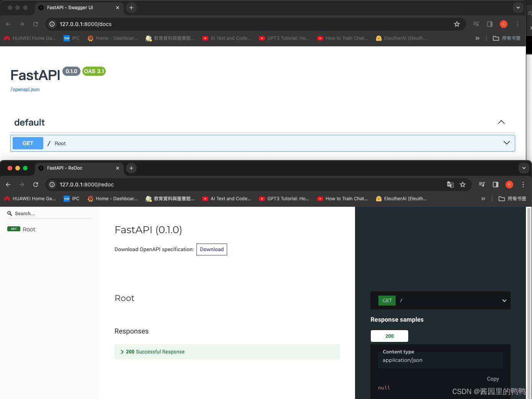Image resolution: width=532 pixels, height=399 pixels.
Task: Open Google Translate icon in ReDoc address bar
Action: point(450,184)
